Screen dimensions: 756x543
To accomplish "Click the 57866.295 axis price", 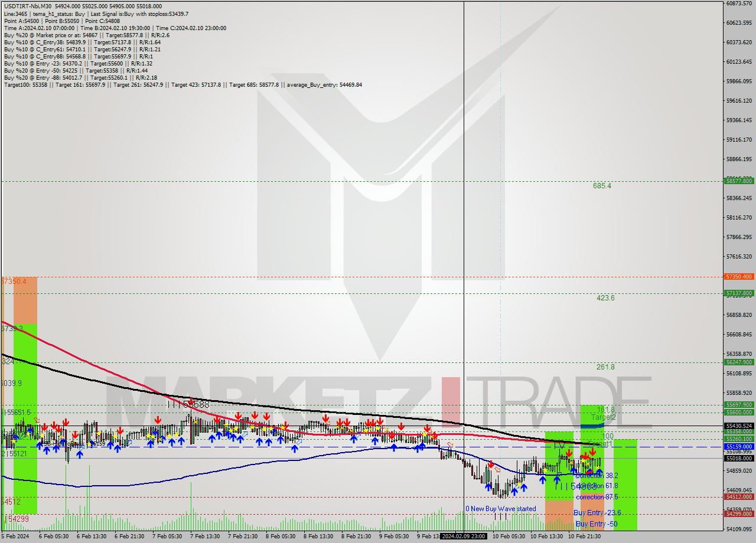I will (x=738, y=237).
